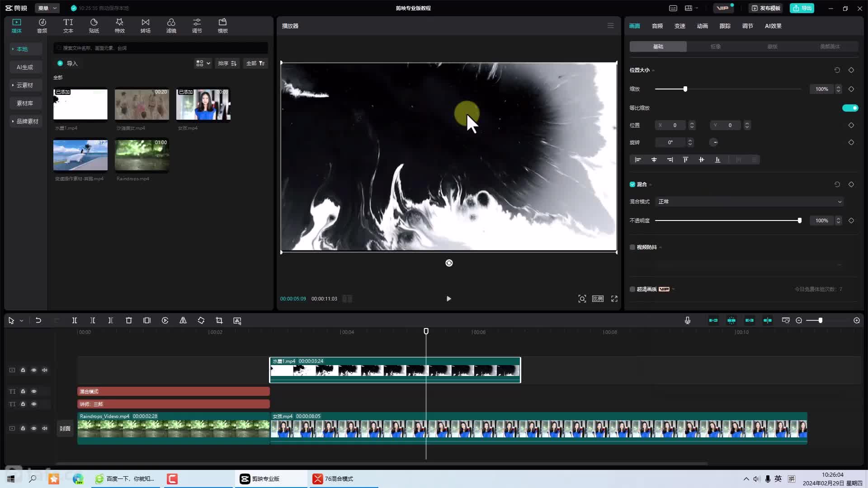The height and width of the screenshot is (488, 868).
Task: Click the rotate icon in timeline toolbar
Action: 201,320
